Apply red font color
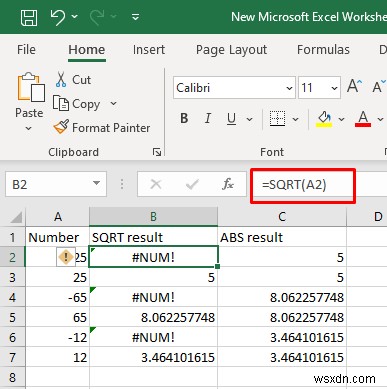This screenshot has width=387, height=389. click(363, 119)
